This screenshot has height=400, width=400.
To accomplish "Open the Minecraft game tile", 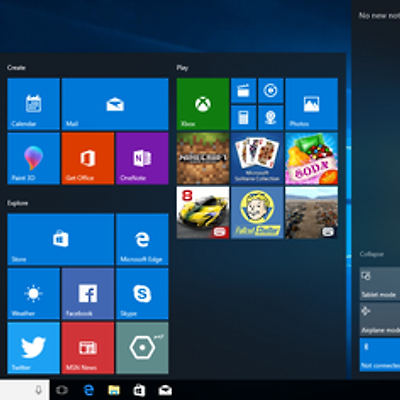I will pyautogui.click(x=203, y=159).
